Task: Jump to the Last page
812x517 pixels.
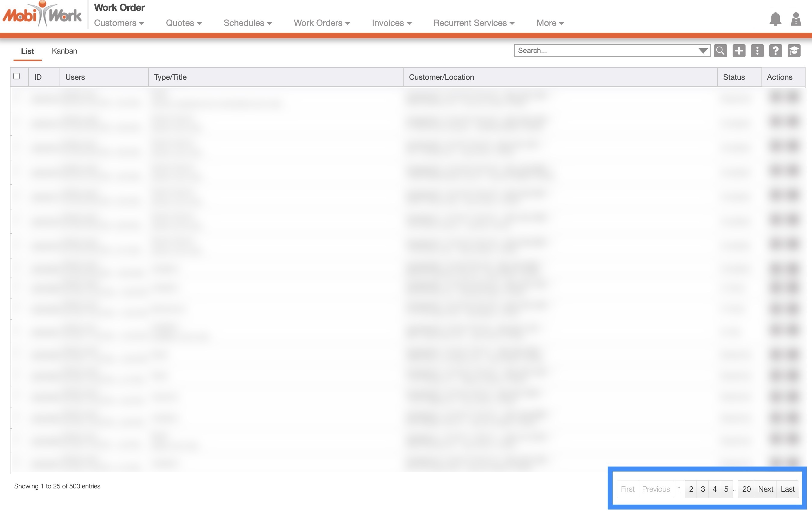Action: pyautogui.click(x=787, y=489)
